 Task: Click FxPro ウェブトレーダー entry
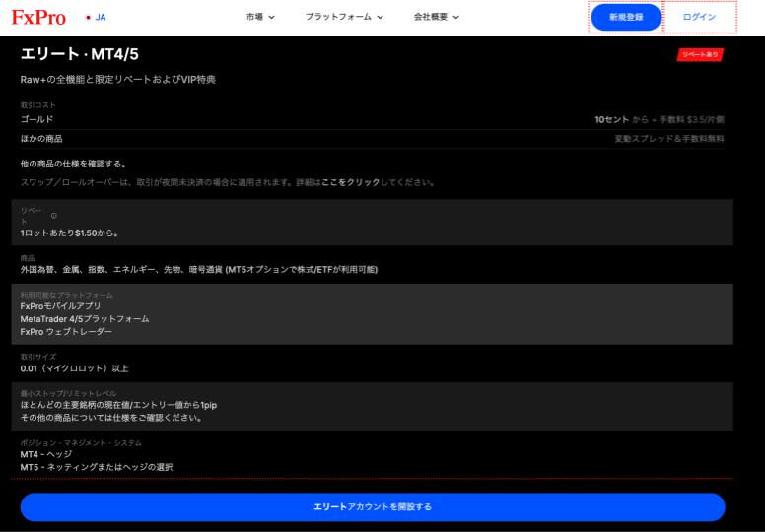(x=66, y=332)
